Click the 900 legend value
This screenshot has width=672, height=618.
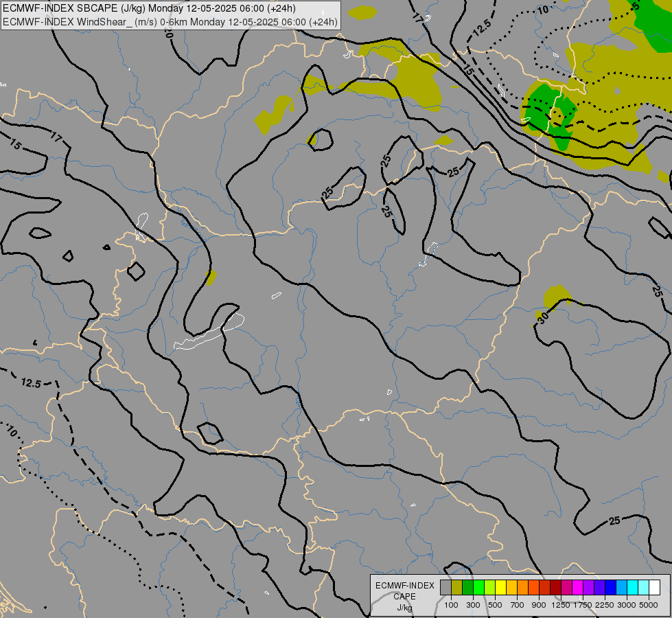pyautogui.click(x=539, y=605)
